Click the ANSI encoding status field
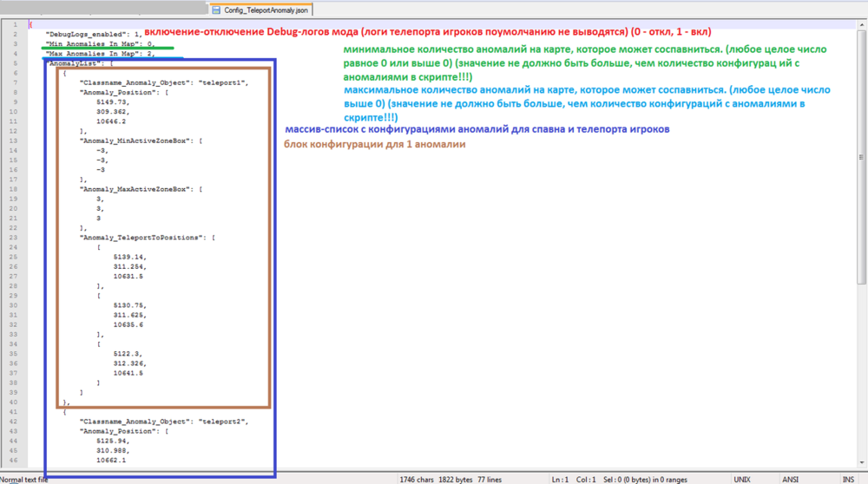The width and height of the screenshot is (868, 484). pos(790,480)
